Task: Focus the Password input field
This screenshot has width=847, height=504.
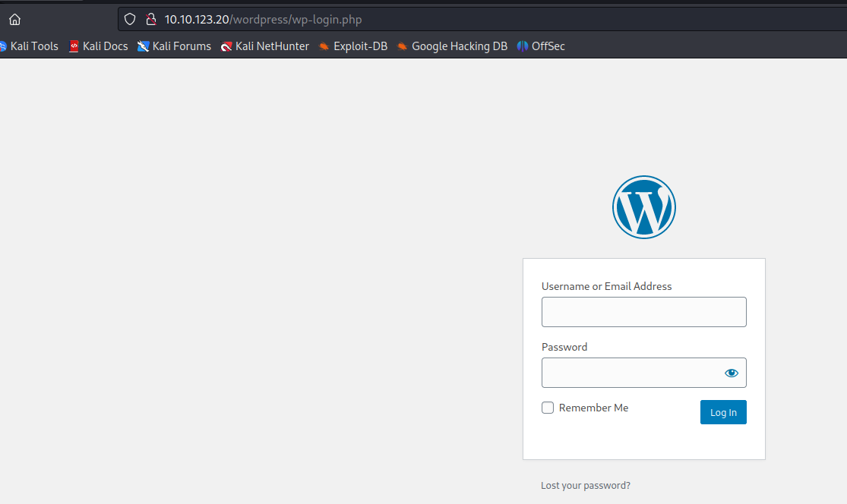Action: pyautogui.click(x=644, y=373)
